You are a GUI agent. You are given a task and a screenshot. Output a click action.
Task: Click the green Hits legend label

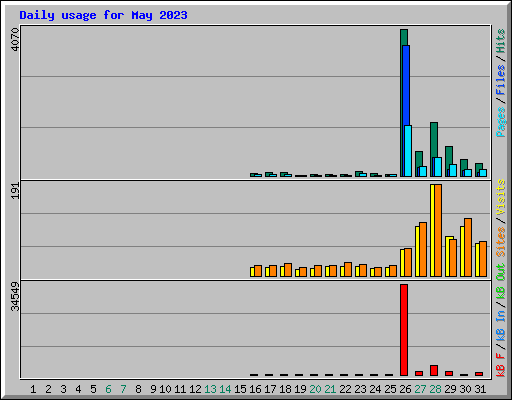501,41
